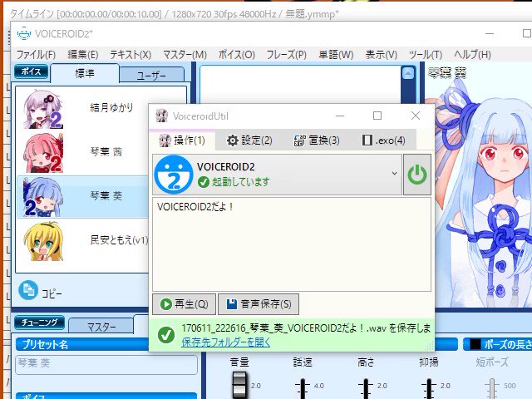Select the 民安ともえ(v1) voice avatar
Viewport: 532px width, 399px height.
click(x=43, y=241)
